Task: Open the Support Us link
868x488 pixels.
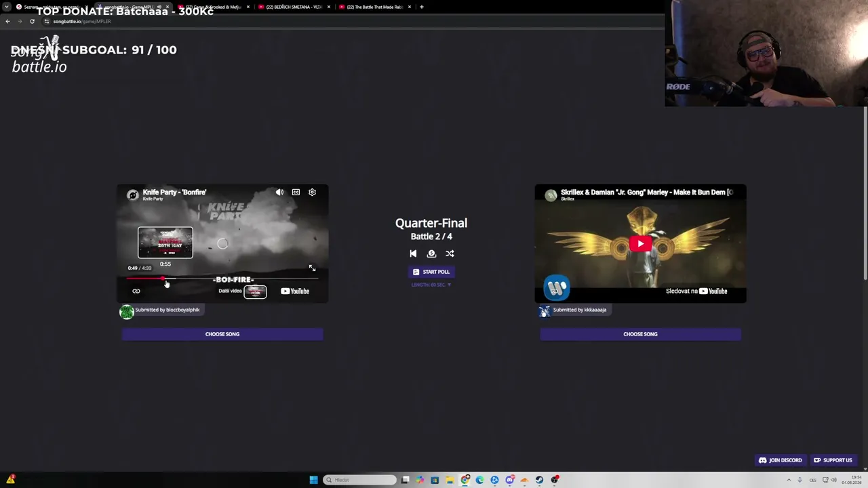Action: 833,460
